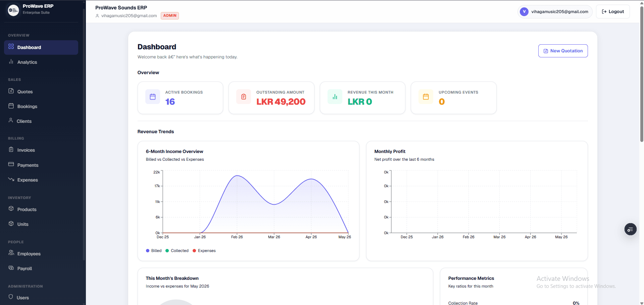Click the 6-Month Income Overview title
This screenshot has width=644, height=305.
[x=175, y=152]
